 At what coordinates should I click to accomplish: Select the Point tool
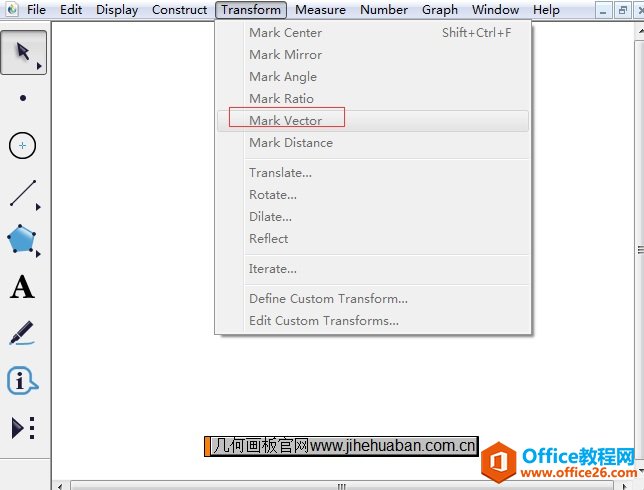click(x=23, y=98)
